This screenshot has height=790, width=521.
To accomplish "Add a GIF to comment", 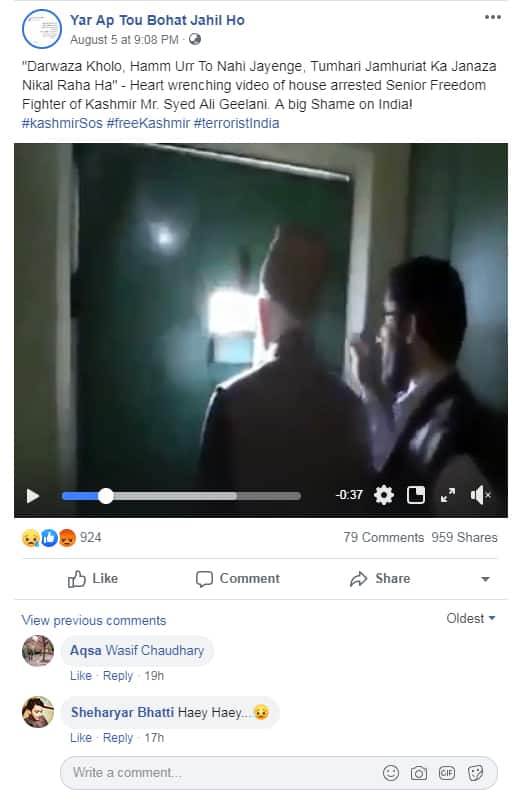I will [x=447, y=772].
